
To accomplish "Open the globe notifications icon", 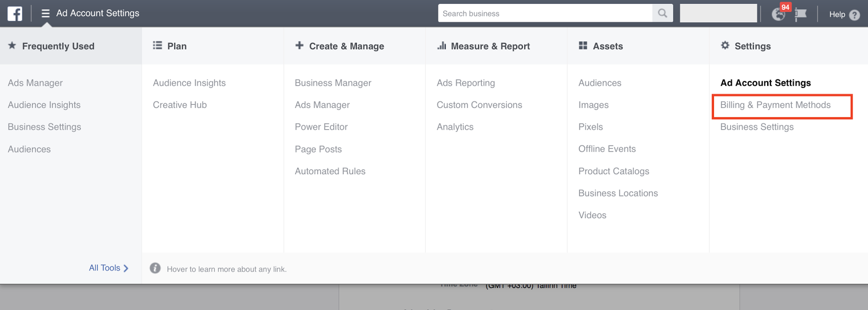I will [x=778, y=15].
